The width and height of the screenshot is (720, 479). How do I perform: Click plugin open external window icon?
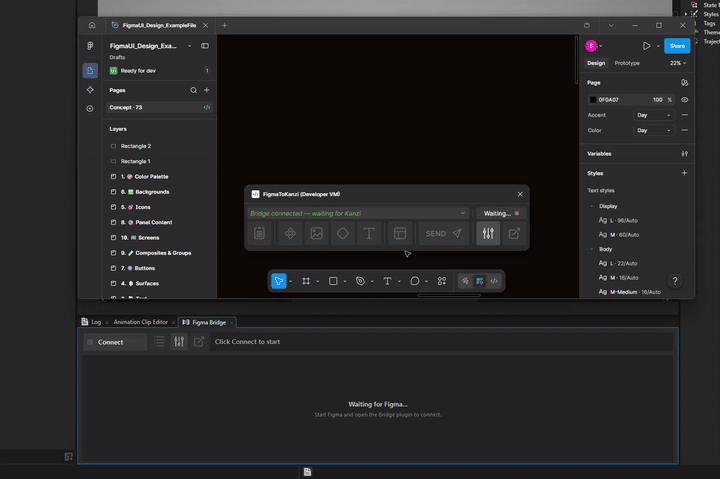click(514, 233)
